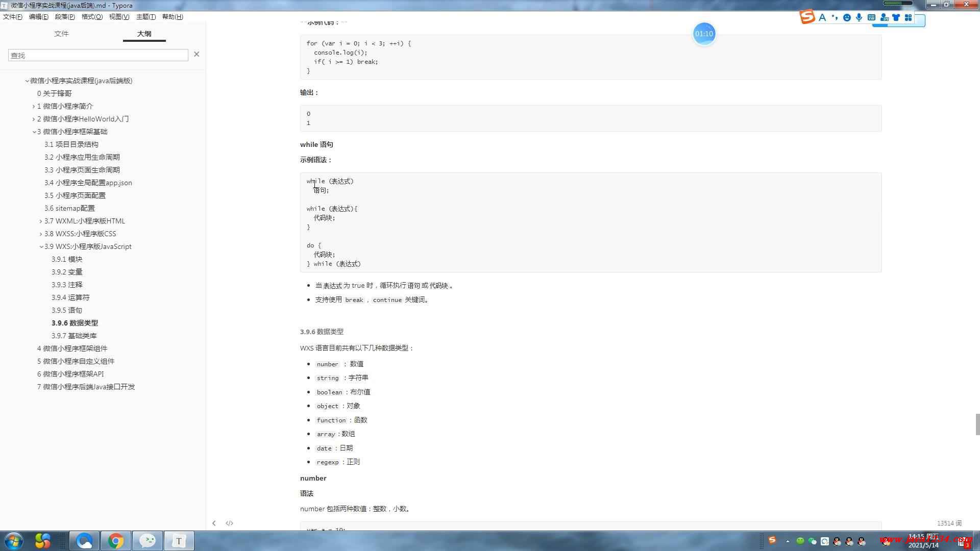The width and height of the screenshot is (980, 551).
Task: Jump to 3.9.7 基础类库 heading
Action: (x=74, y=336)
